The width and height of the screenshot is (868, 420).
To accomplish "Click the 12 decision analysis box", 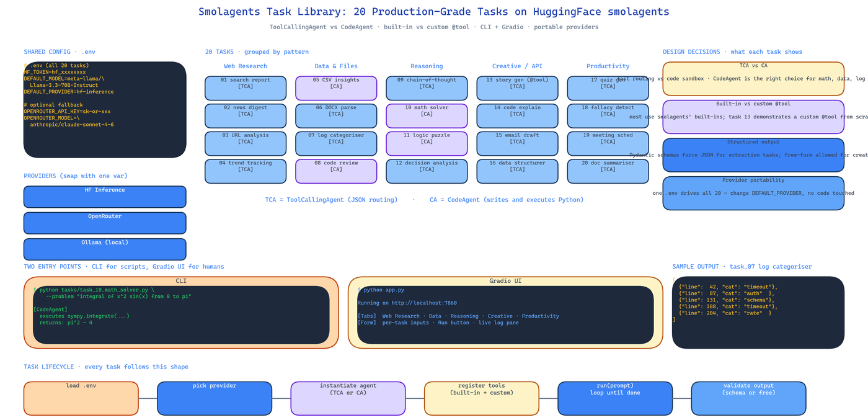I will click(x=427, y=171).
